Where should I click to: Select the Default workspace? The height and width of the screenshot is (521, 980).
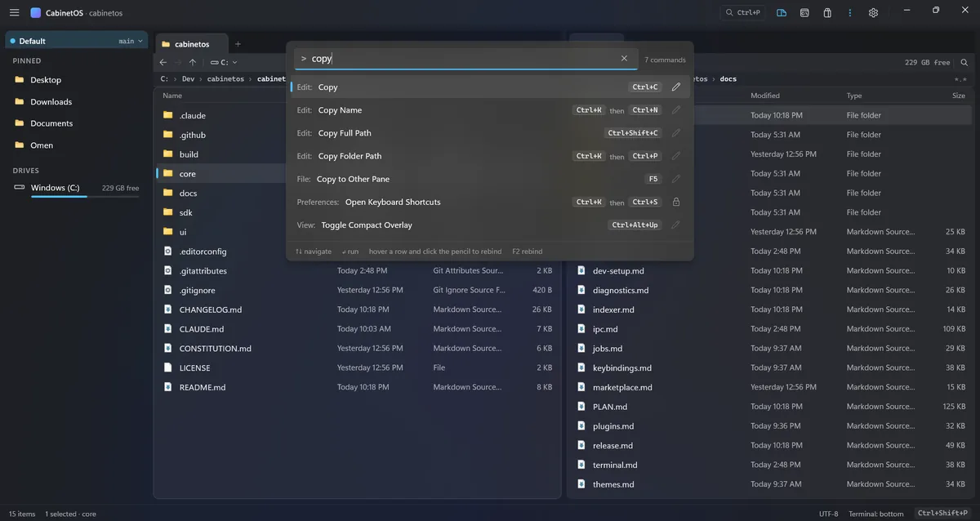77,41
